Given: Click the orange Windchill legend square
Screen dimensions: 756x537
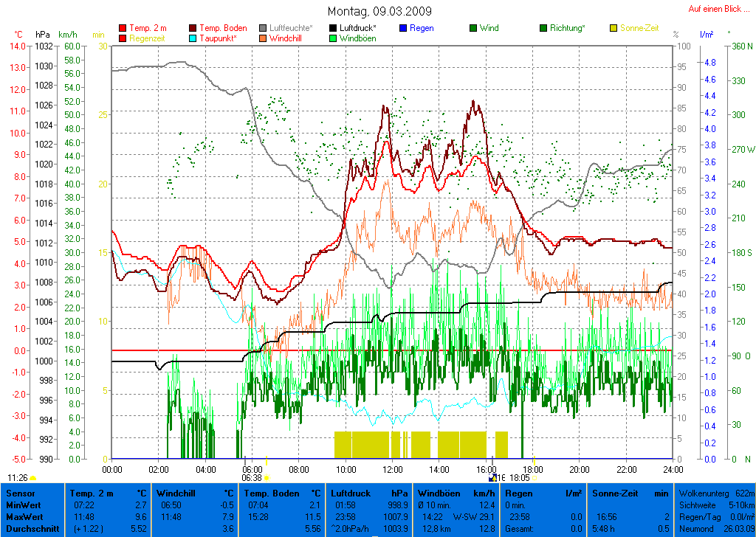Looking at the screenshot, I should pos(264,38).
